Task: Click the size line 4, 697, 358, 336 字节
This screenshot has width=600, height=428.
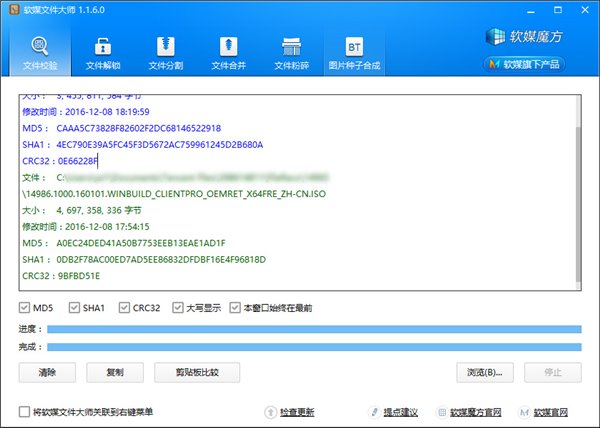Action: [82, 210]
